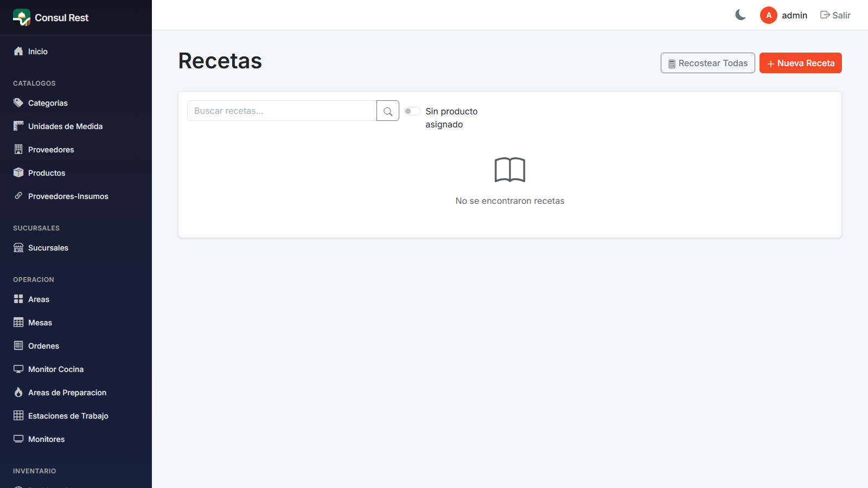This screenshot has width=868, height=488.
Task: Click the Inicio home icon
Action: 18,51
